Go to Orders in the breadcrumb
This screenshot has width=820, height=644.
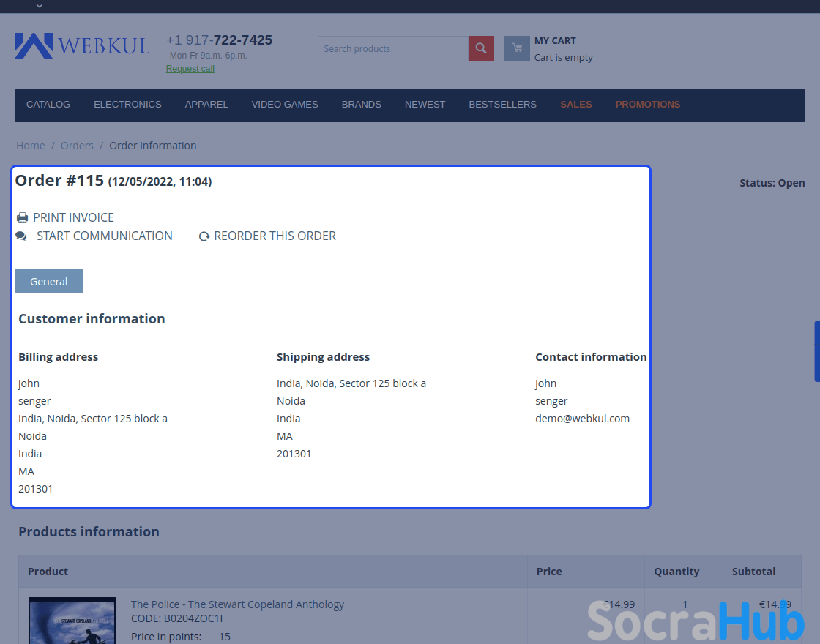(77, 146)
